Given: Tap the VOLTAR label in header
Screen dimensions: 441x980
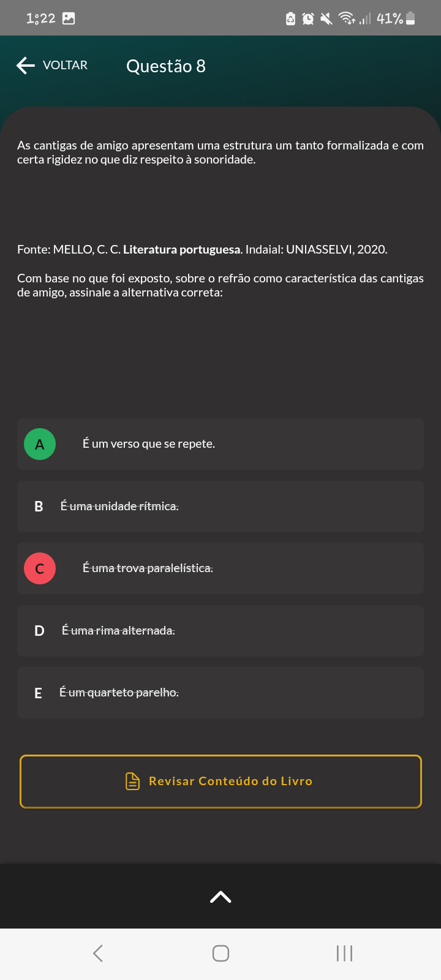Looking at the screenshot, I should 65,66.
